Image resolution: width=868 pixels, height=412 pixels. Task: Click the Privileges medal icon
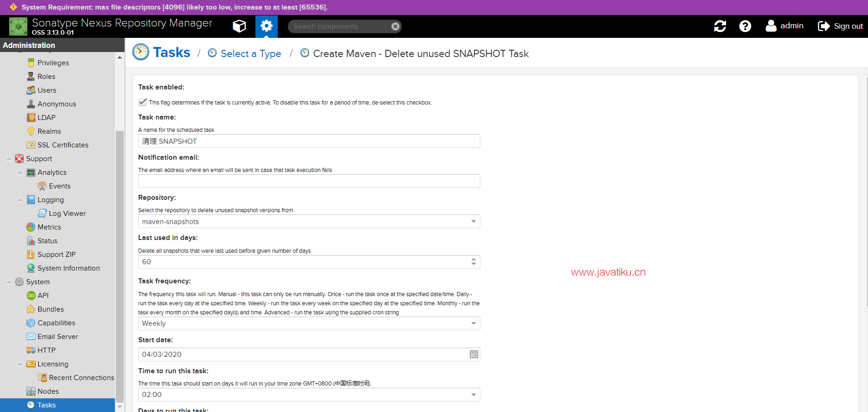click(31, 63)
